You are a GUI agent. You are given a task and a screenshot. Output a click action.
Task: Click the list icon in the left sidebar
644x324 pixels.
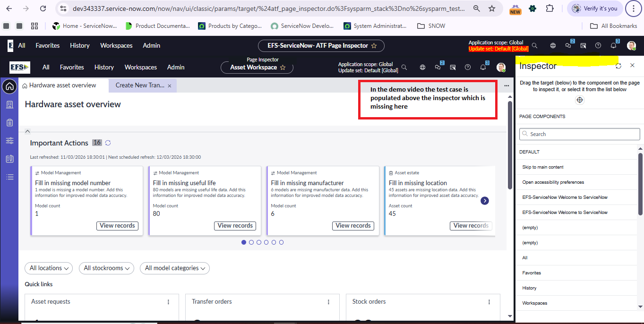click(x=9, y=177)
